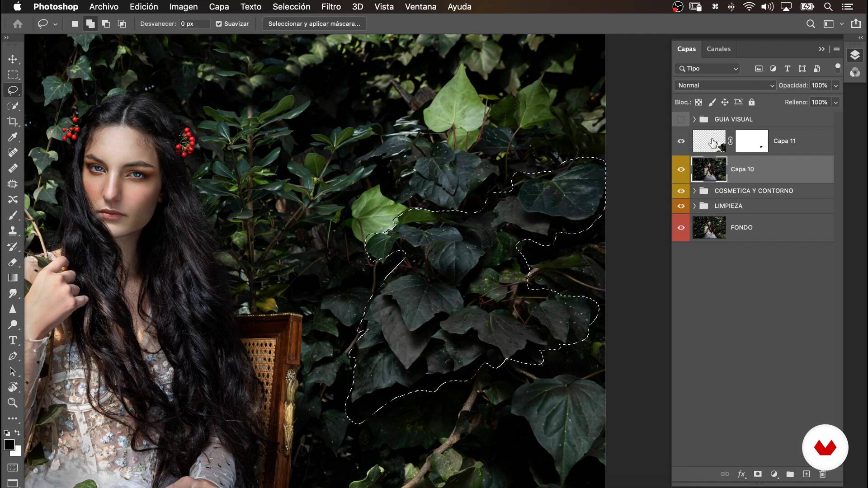Select the Horizontal Type tool
The image size is (868, 488).
tap(13, 340)
